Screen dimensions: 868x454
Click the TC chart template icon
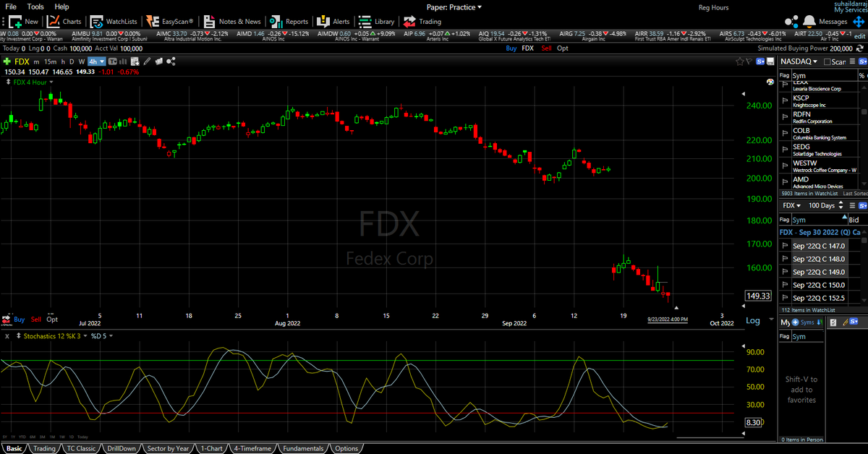point(113,61)
